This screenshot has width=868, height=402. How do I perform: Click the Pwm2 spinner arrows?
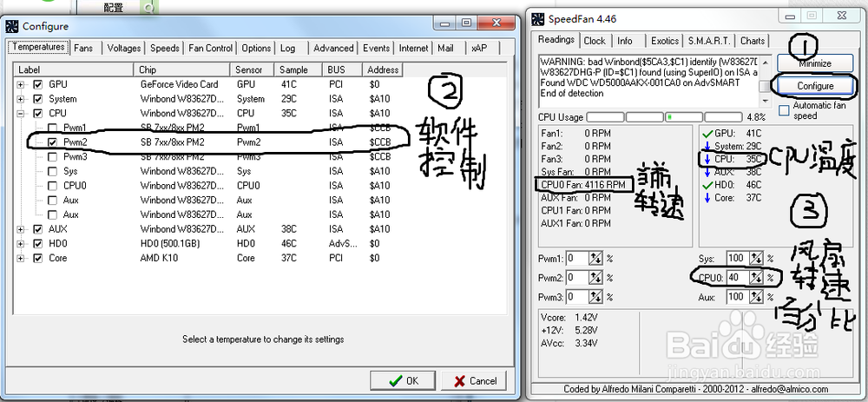(x=595, y=278)
